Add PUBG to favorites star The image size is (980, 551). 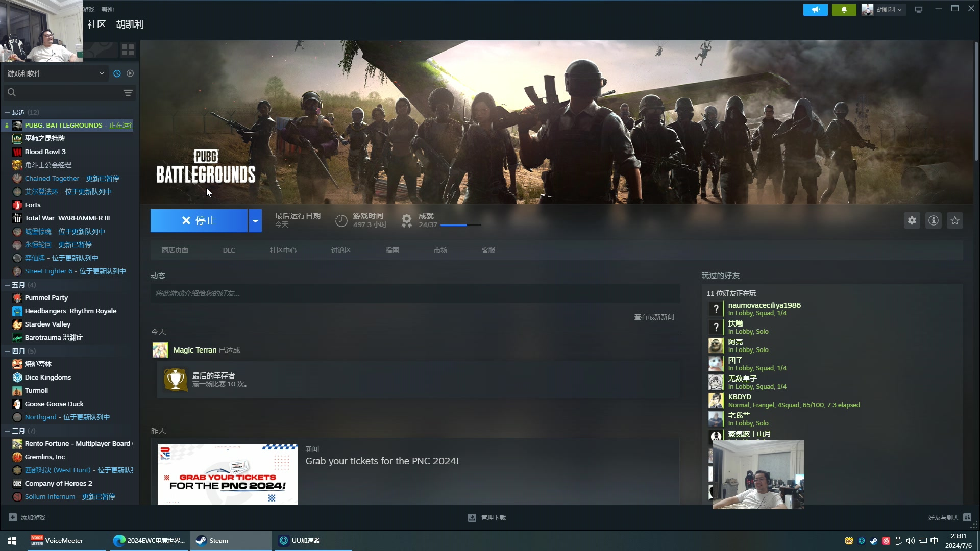955,220
